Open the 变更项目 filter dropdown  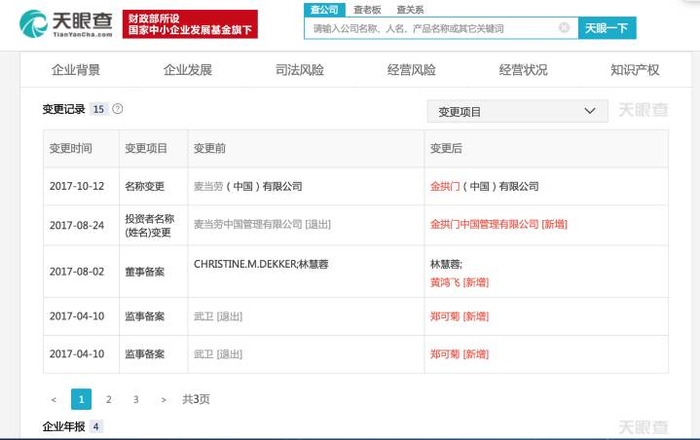click(517, 112)
